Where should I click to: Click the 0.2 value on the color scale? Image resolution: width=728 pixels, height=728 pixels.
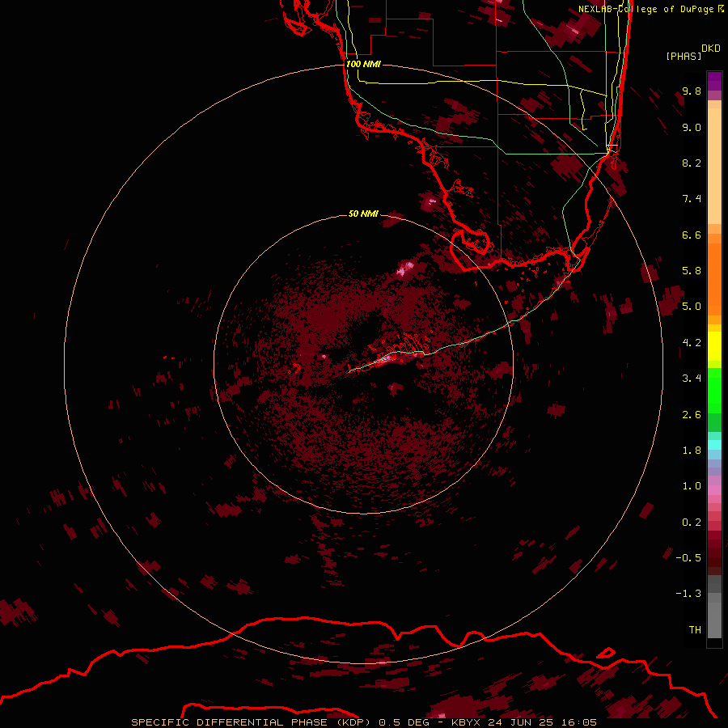click(692, 523)
